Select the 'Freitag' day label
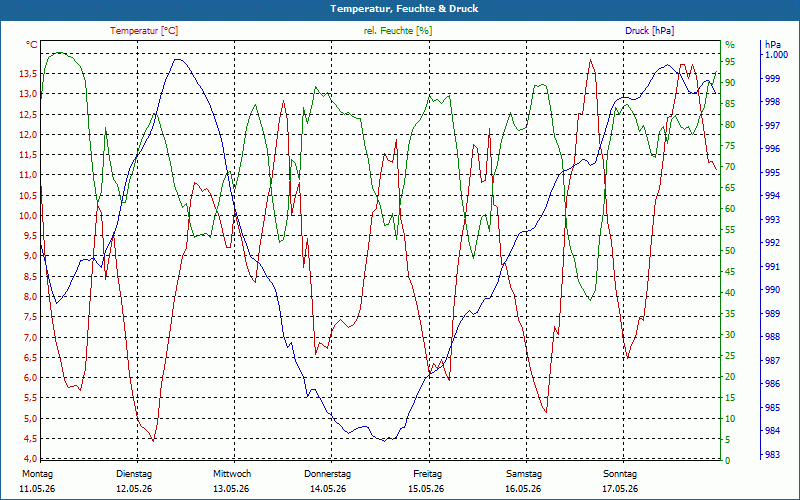 pyautogui.click(x=428, y=474)
